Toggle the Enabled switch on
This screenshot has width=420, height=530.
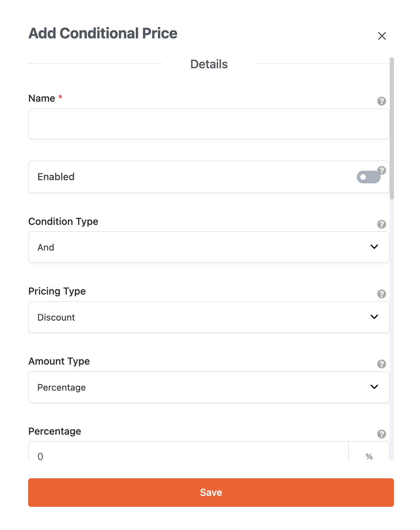point(368,177)
